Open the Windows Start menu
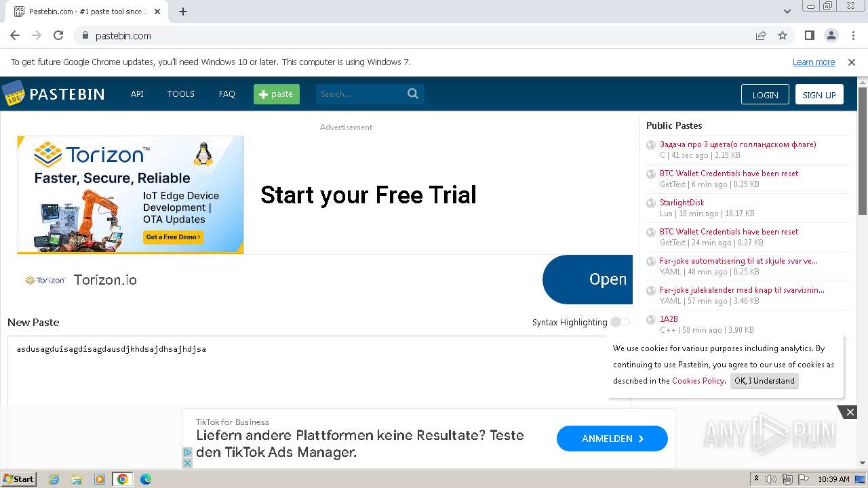 coord(19,479)
